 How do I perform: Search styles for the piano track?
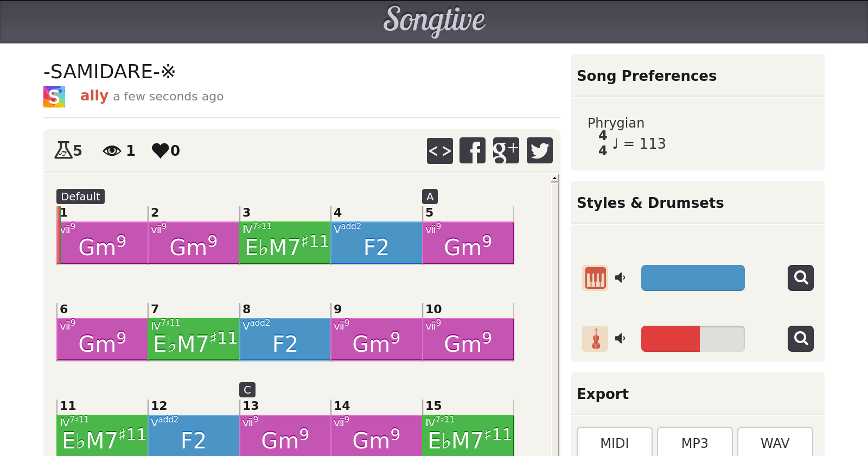click(x=800, y=278)
